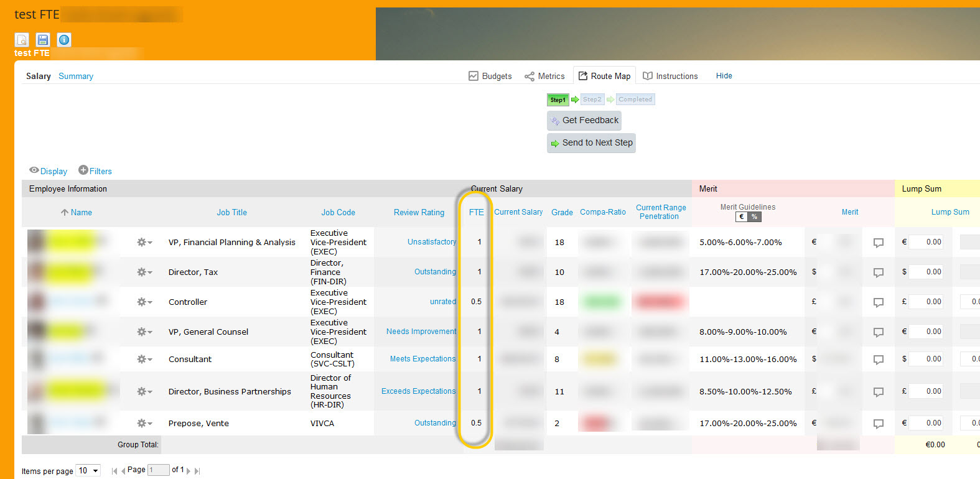Click the Completed route step

pos(635,100)
